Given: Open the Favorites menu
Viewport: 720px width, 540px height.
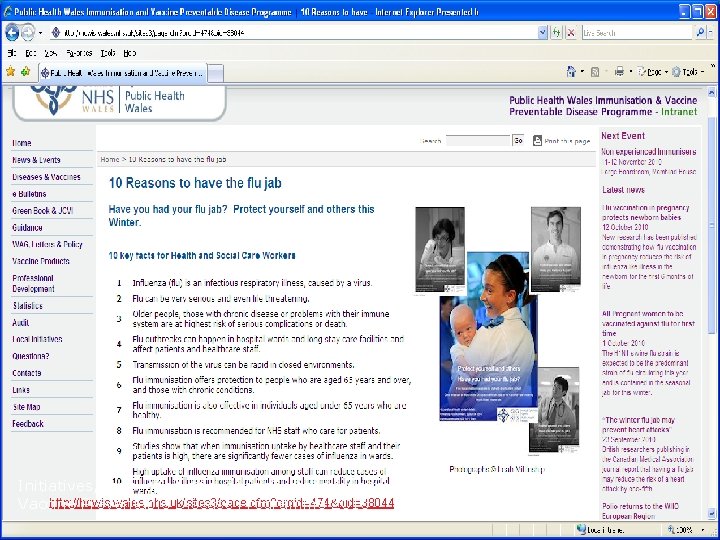Looking at the screenshot, I should pos(79,53).
